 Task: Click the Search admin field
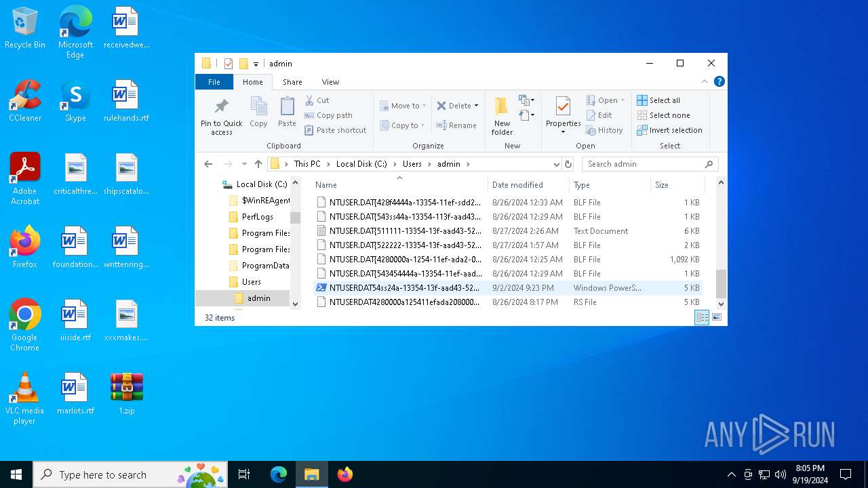(650, 164)
